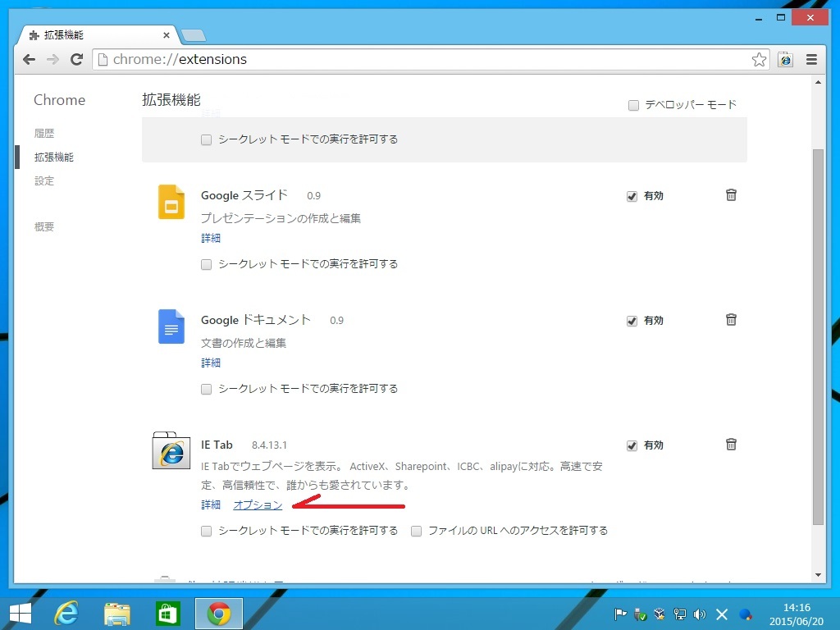Click the scrollbar down arrow
This screenshot has width=840, height=630.
tap(818, 575)
